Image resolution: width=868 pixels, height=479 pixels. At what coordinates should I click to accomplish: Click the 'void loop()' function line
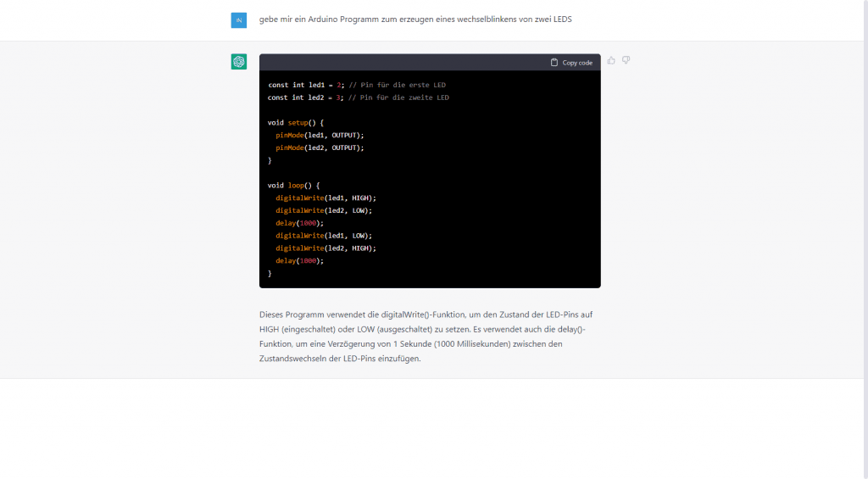pos(293,185)
